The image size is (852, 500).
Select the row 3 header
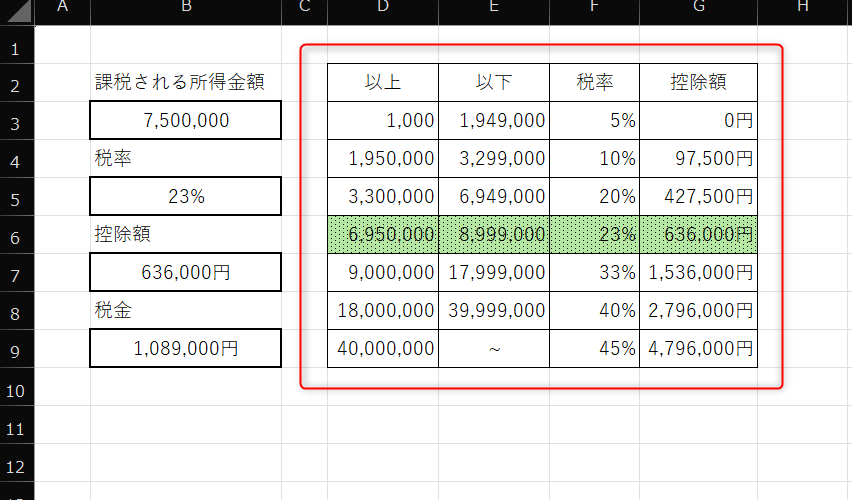[x=15, y=121]
